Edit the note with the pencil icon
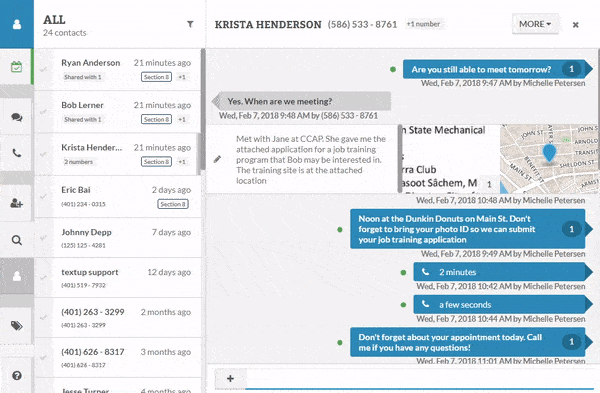This screenshot has width=600, height=393. pyautogui.click(x=217, y=159)
